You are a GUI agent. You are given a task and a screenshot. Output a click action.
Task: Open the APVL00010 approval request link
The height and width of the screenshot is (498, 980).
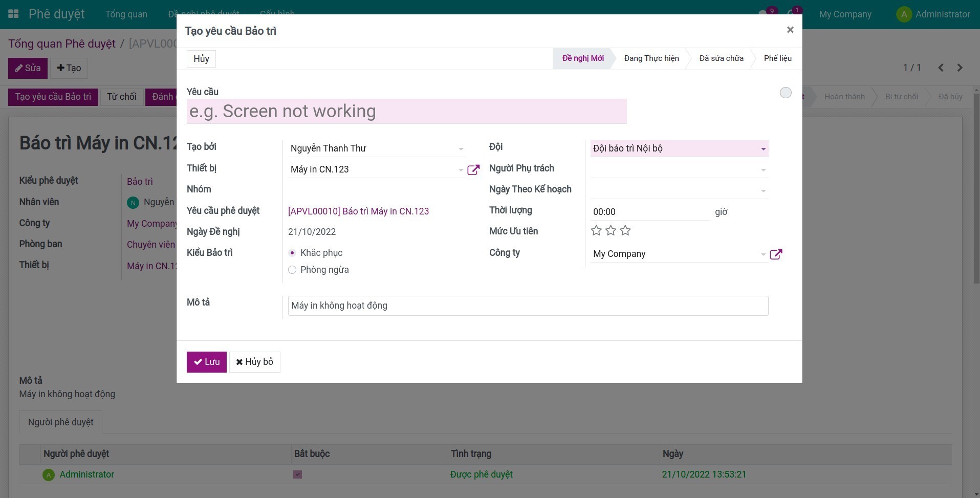tap(358, 211)
